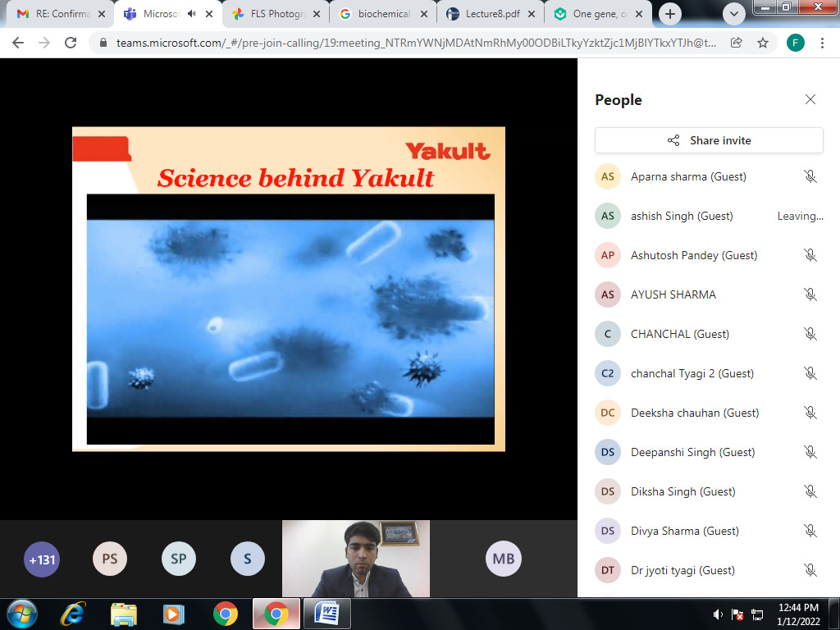Click the volume icon in system tray

click(x=718, y=614)
